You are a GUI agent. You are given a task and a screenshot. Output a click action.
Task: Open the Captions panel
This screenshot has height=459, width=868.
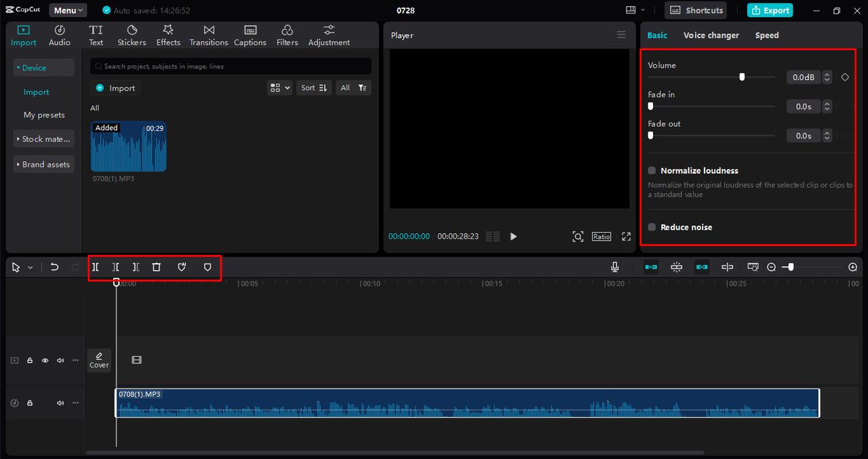[250, 35]
